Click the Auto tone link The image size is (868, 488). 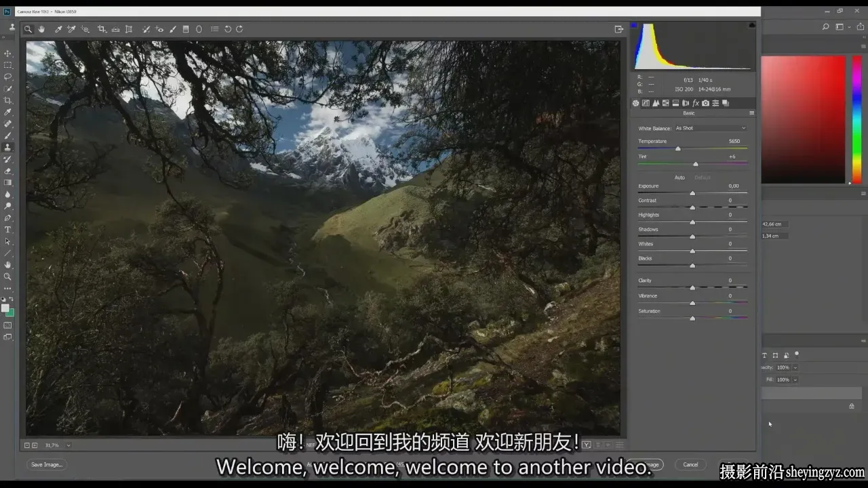point(679,178)
